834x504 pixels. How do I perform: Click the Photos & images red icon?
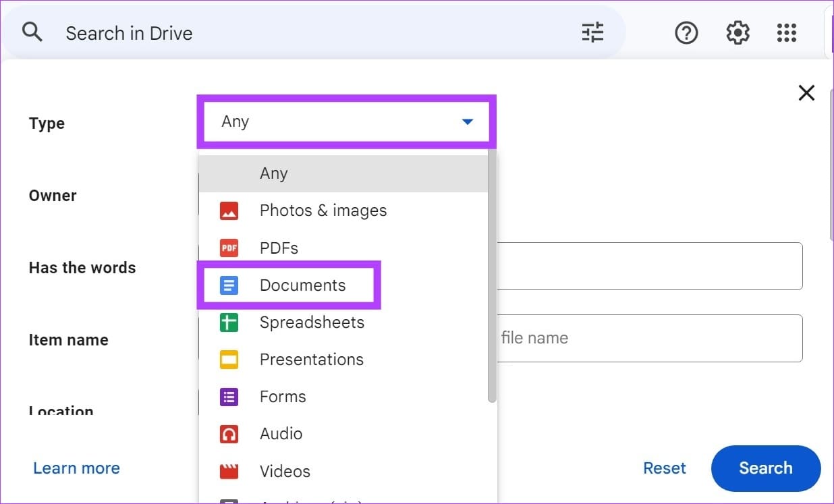point(229,211)
